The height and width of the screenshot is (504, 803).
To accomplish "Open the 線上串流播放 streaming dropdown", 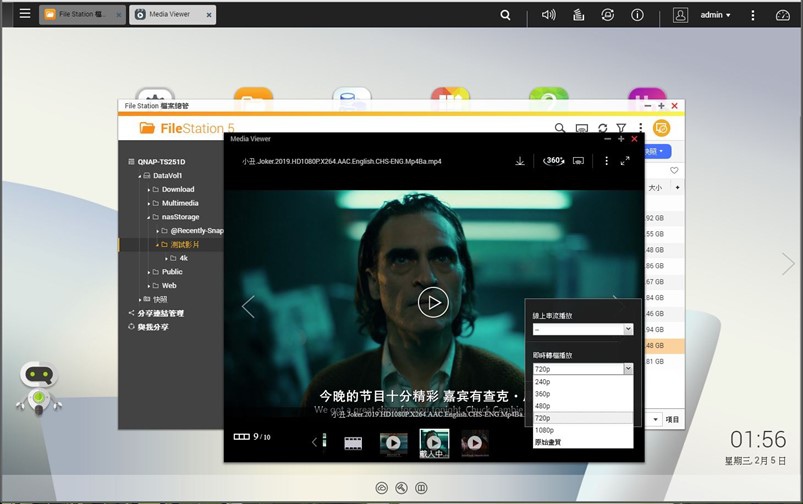I will [x=583, y=329].
